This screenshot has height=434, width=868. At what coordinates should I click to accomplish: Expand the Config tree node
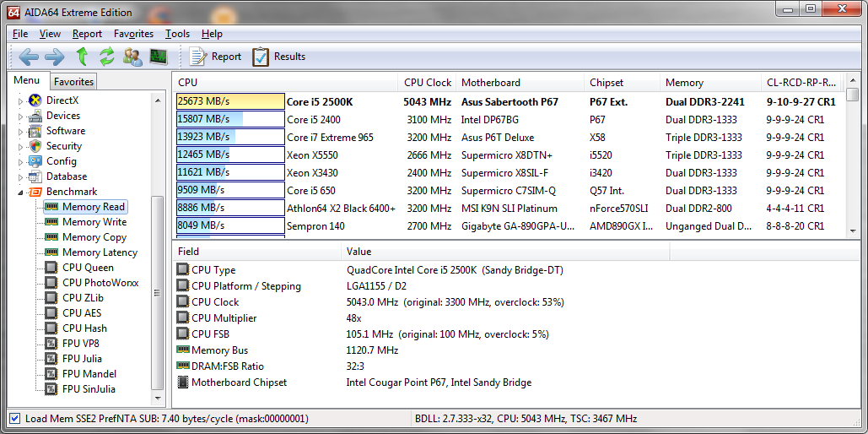coord(21,162)
